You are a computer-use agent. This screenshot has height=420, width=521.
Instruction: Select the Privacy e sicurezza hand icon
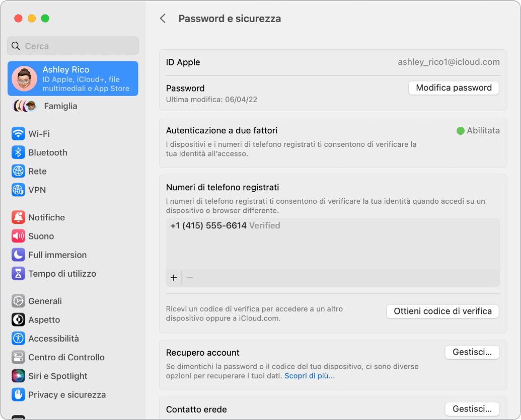tap(19, 395)
